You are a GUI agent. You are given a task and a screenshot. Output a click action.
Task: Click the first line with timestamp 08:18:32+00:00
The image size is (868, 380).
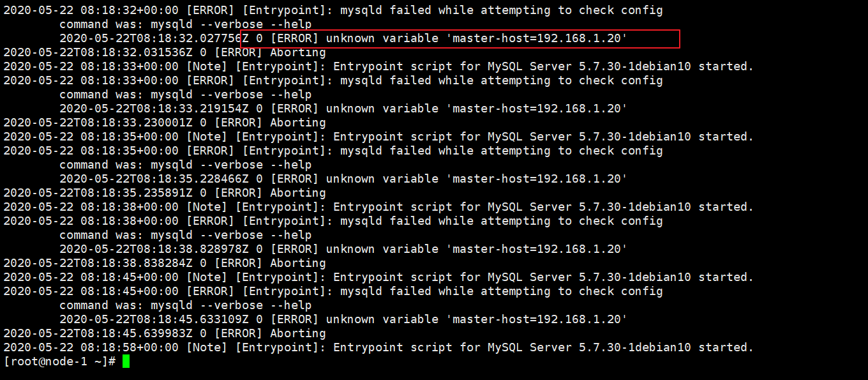pyautogui.click(x=333, y=10)
